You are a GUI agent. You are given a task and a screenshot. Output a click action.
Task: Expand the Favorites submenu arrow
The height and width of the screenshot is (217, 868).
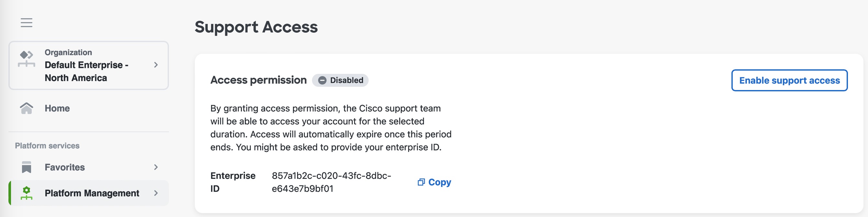pyautogui.click(x=156, y=167)
